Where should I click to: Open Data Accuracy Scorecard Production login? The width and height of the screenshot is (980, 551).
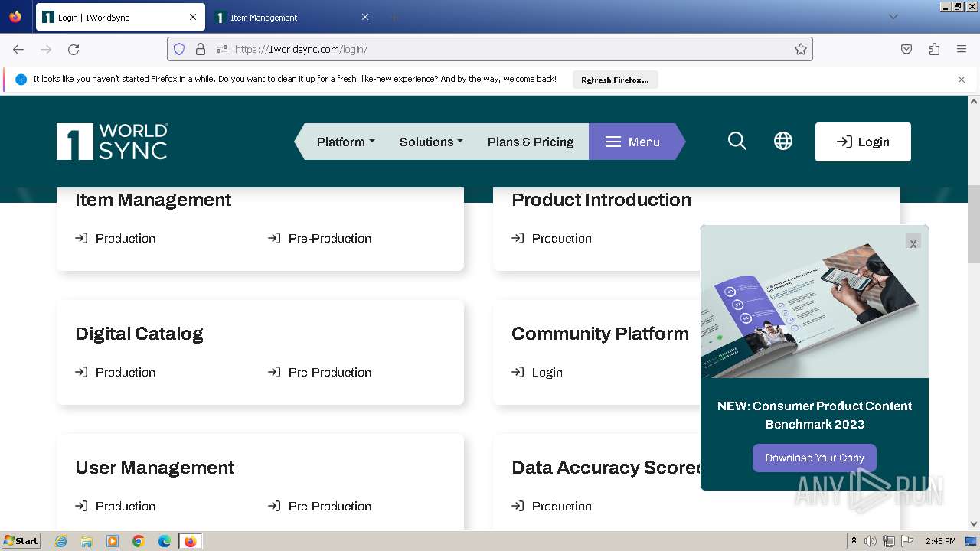point(551,506)
